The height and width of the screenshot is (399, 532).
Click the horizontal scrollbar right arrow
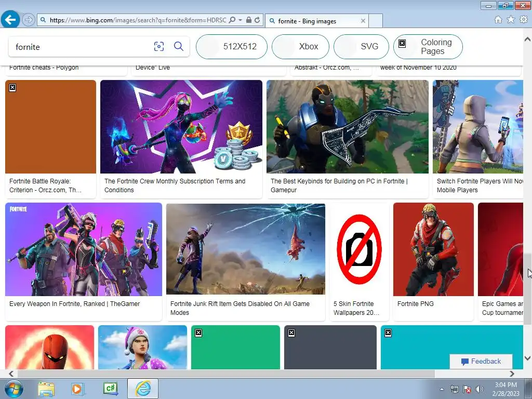pos(512,374)
